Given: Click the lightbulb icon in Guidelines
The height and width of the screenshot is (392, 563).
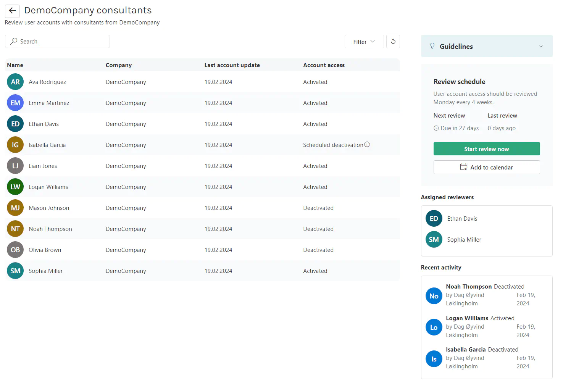Looking at the screenshot, I should point(432,46).
